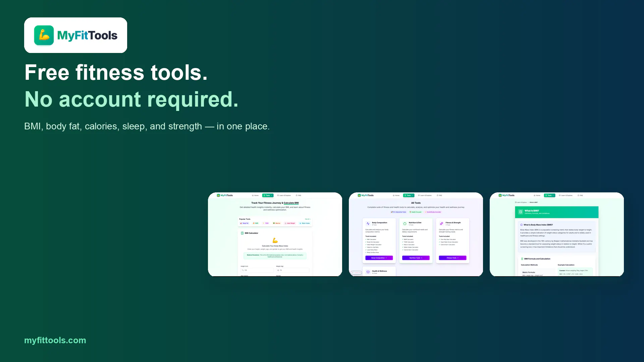Click the flexed-arm emoji in the BMI Calculator card

click(275, 240)
